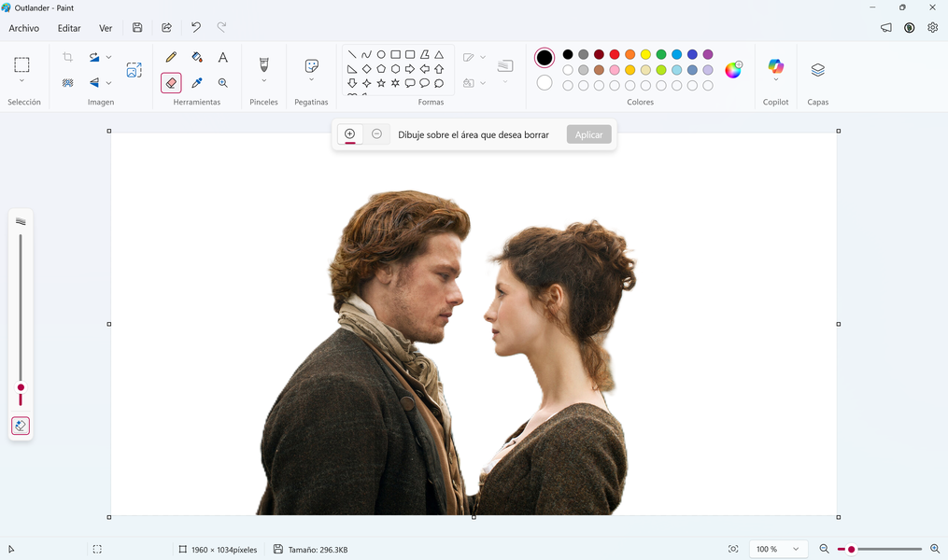The width and height of the screenshot is (948, 560).
Task: Click the crop image icon
Action: (67, 57)
